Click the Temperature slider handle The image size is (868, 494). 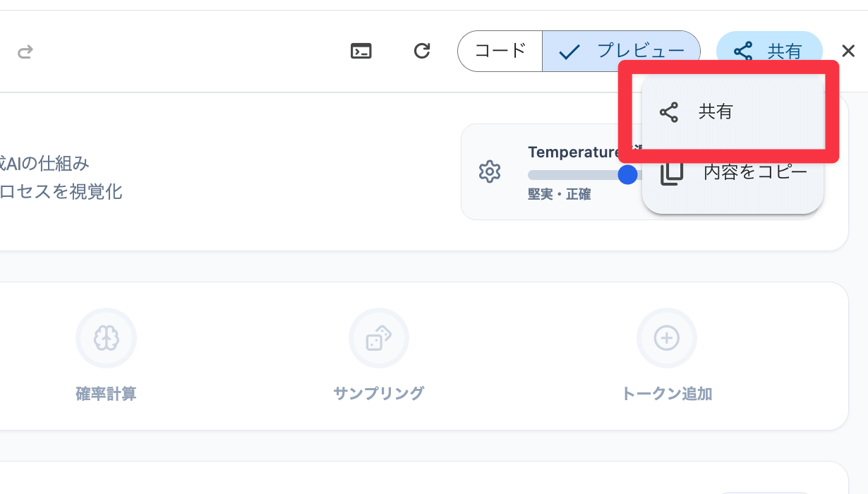627,174
